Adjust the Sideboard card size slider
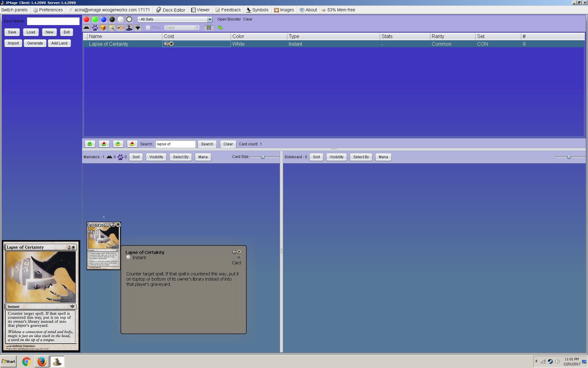The height and width of the screenshot is (368, 588). point(569,157)
